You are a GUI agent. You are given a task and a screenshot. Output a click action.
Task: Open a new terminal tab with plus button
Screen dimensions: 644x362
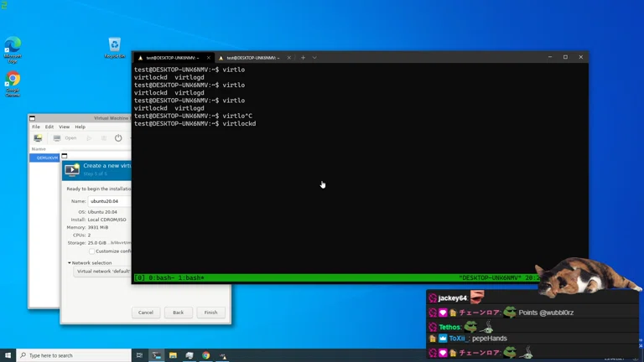[303, 58]
